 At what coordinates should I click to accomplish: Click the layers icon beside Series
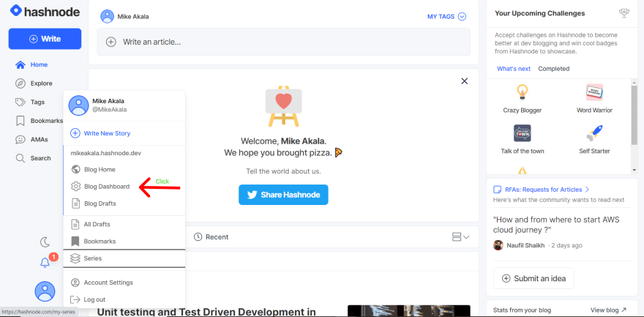75,258
